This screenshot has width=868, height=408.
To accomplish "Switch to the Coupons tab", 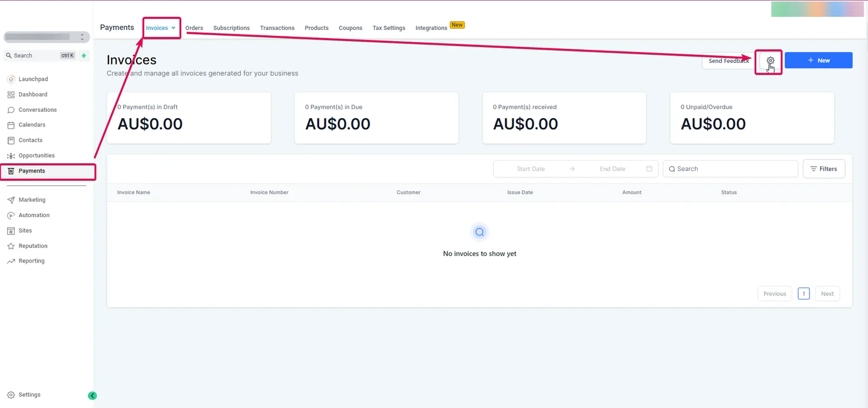I will pos(350,28).
